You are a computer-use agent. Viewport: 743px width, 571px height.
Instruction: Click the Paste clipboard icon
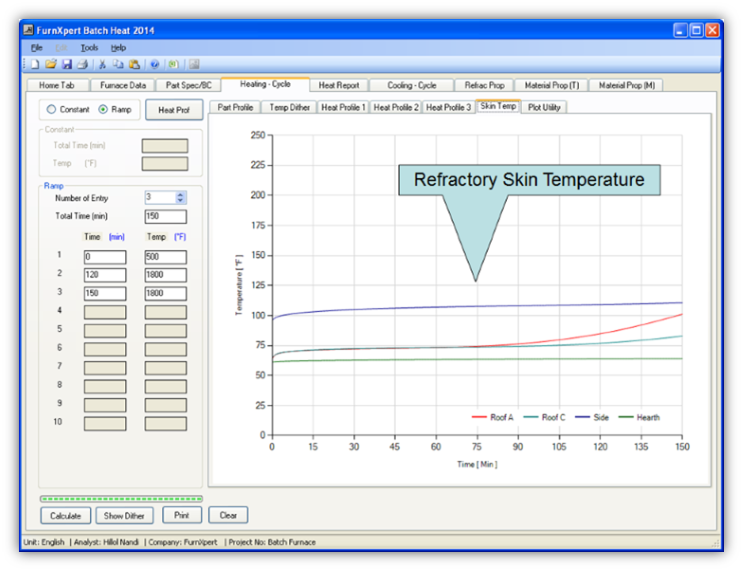(134, 64)
